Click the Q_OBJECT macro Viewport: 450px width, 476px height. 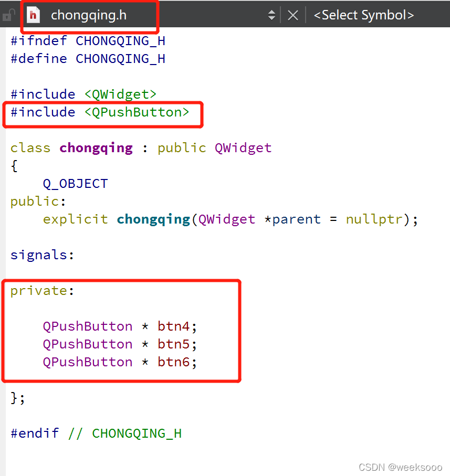click(75, 184)
